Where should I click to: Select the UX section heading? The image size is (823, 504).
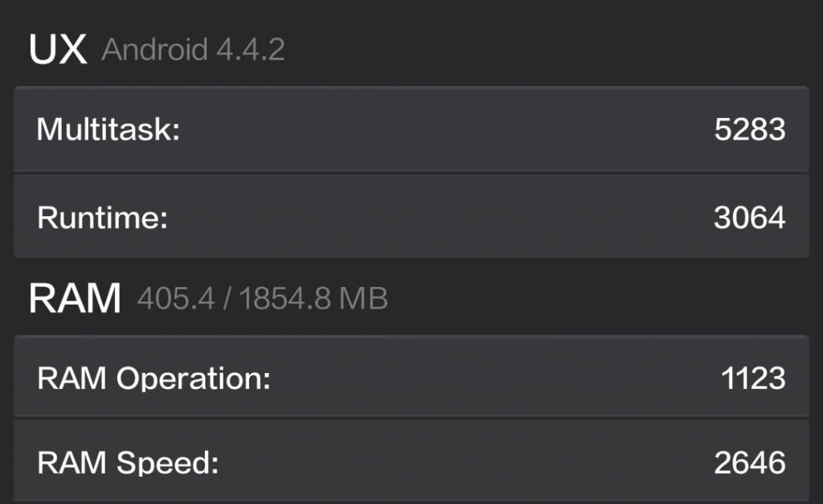coord(58,49)
